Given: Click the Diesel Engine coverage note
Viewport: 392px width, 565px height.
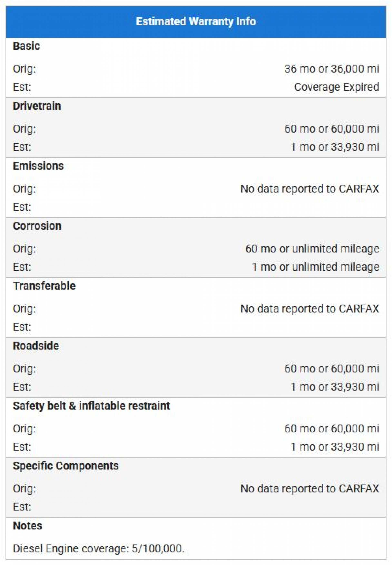Looking at the screenshot, I should [x=98, y=548].
